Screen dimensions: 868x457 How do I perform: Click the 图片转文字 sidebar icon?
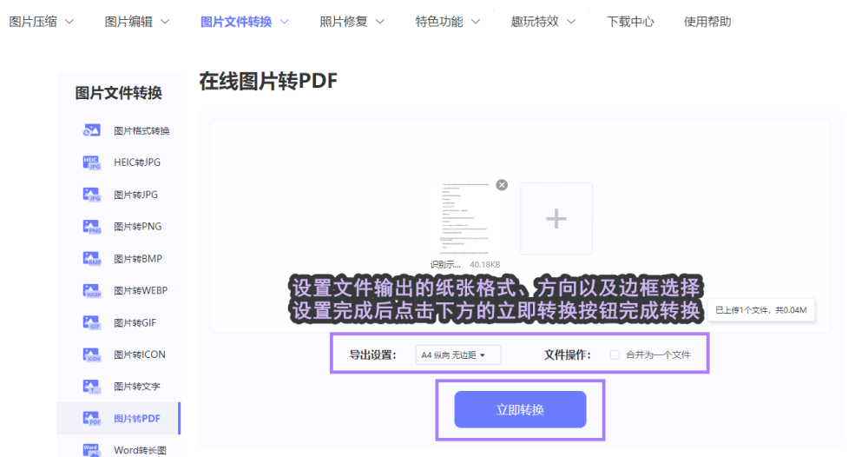click(x=91, y=386)
